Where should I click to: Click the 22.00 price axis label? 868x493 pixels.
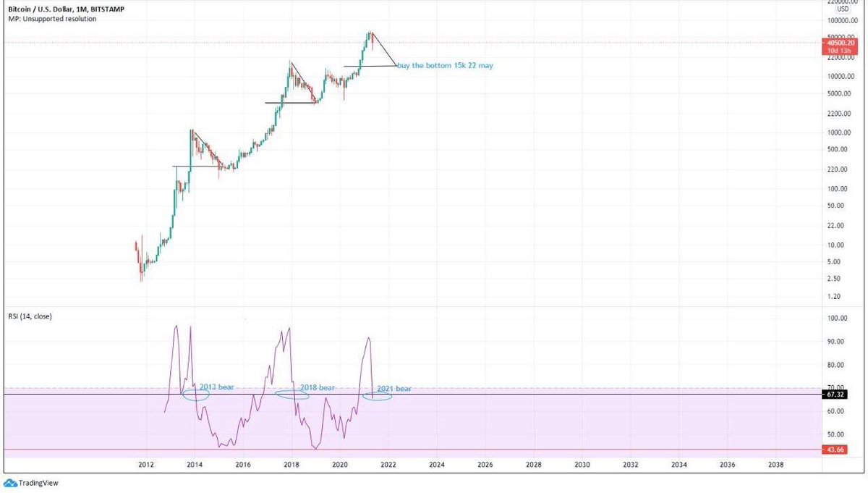(837, 225)
